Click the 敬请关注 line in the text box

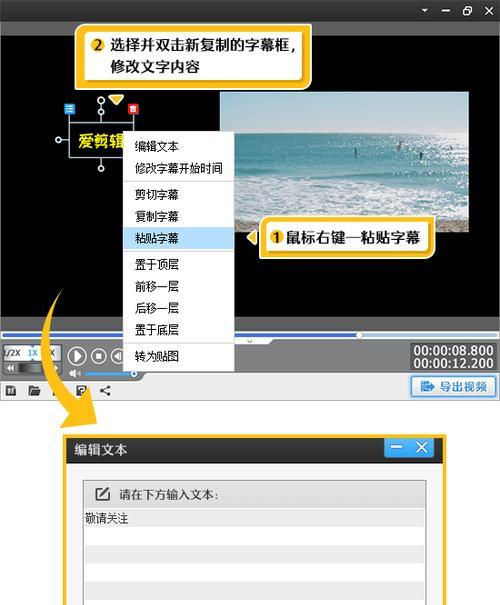point(254,518)
